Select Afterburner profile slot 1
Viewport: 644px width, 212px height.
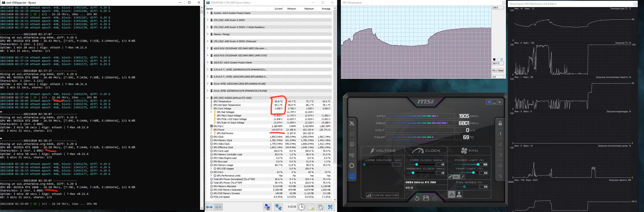tap(500, 134)
